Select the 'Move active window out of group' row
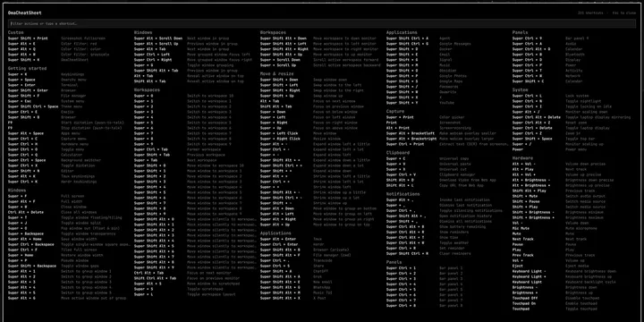This screenshot has width=644, height=322. [x=69, y=298]
